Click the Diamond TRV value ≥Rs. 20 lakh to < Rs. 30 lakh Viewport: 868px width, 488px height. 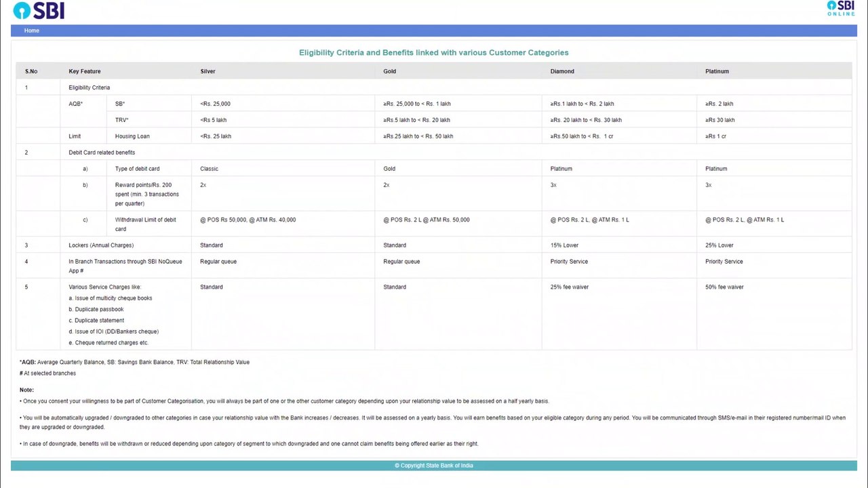pos(586,120)
